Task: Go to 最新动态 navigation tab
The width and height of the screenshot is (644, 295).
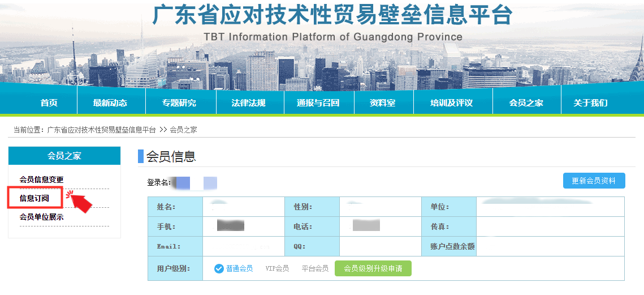Action: [110, 103]
